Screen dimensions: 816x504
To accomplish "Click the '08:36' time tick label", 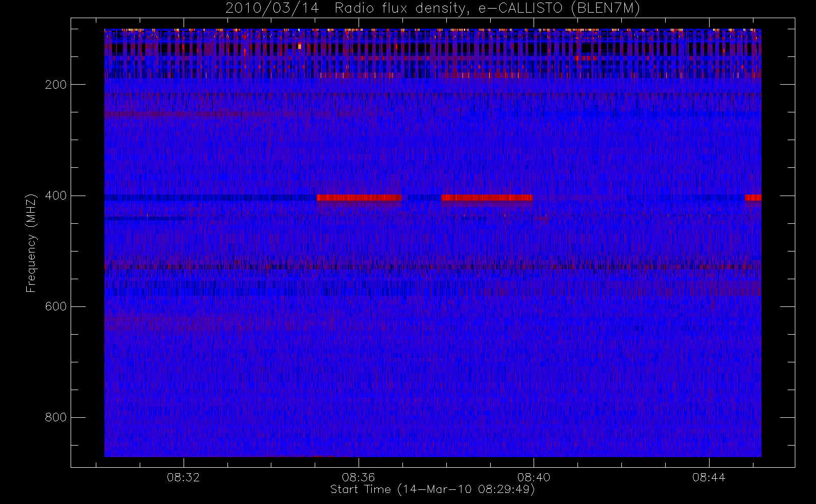I will 359,477.
